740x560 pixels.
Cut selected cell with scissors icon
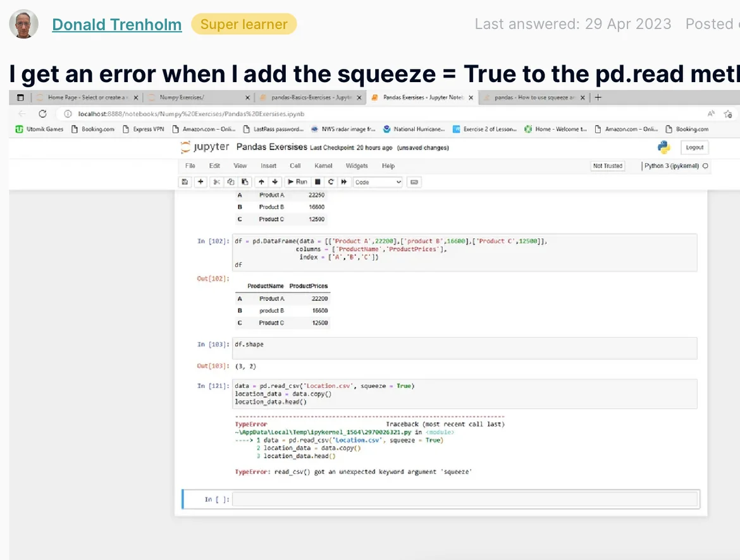point(216,182)
